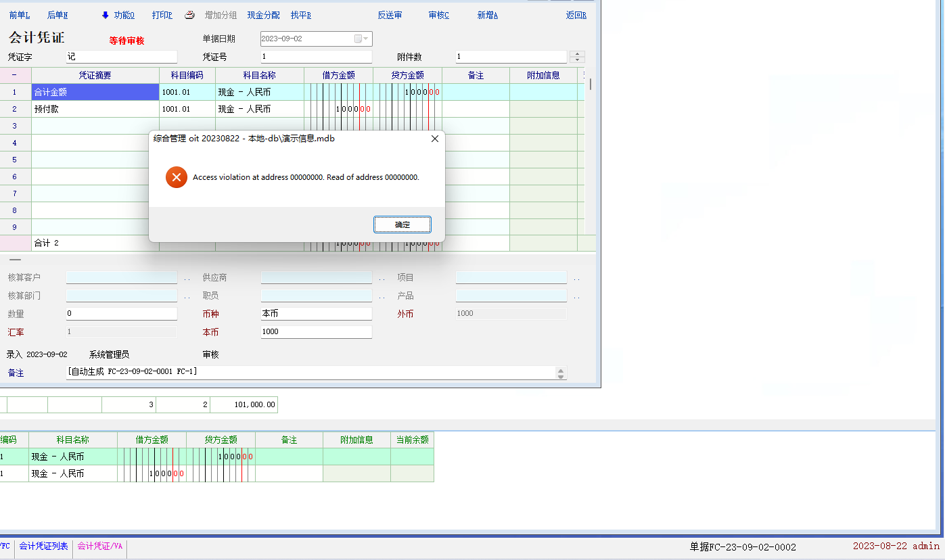Image resolution: width=945 pixels, height=560 pixels.
Task: Switch to the 会计凭证列表 tab
Action: (x=43, y=546)
